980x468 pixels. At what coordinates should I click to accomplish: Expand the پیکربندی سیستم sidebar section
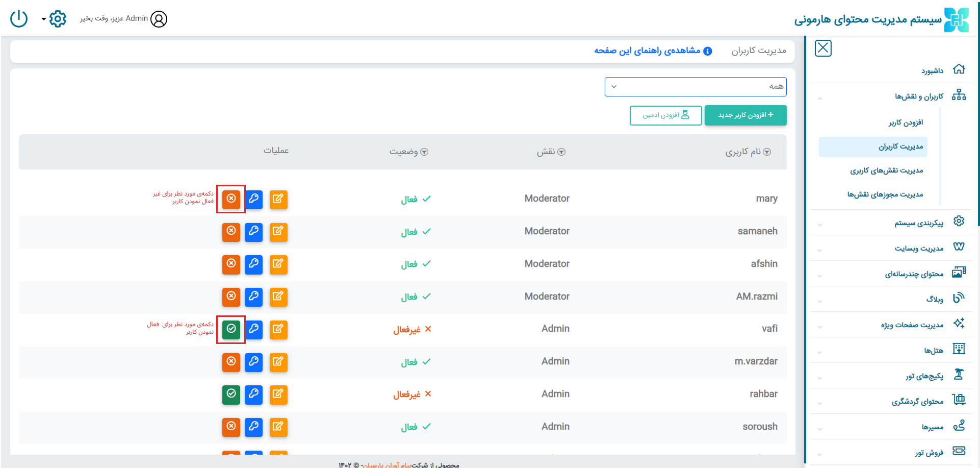pos(918,223)
